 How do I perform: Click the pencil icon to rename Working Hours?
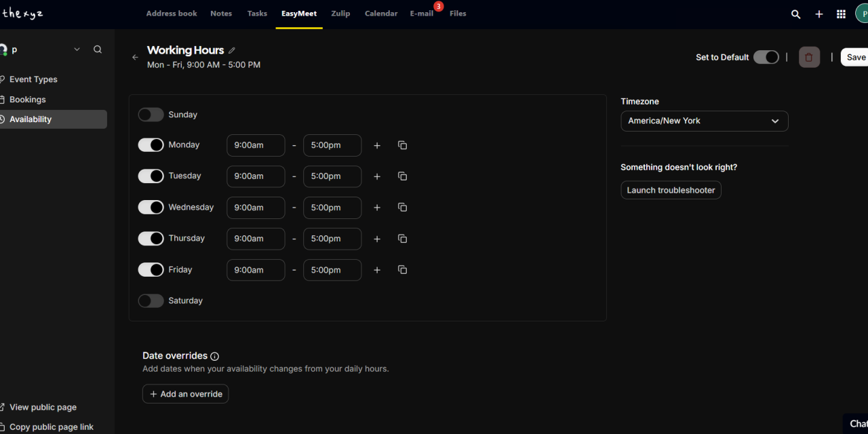click(232, 50)
